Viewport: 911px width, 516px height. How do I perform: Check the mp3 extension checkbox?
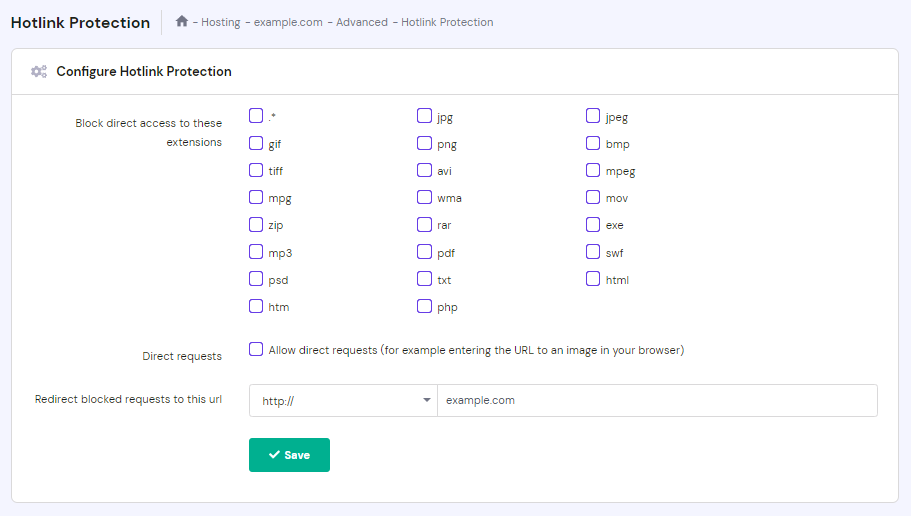[x=256, y=252]
